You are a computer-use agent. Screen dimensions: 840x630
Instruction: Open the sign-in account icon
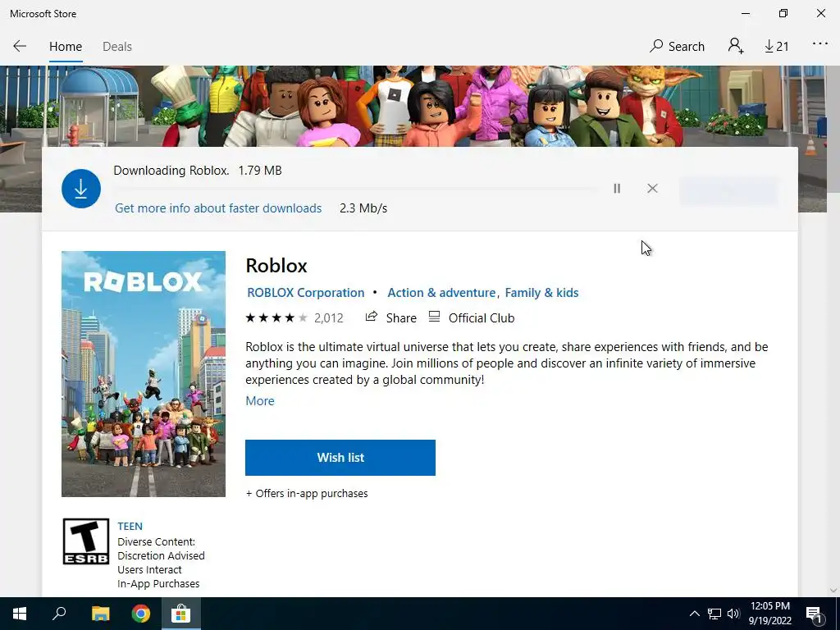[736, 46]
